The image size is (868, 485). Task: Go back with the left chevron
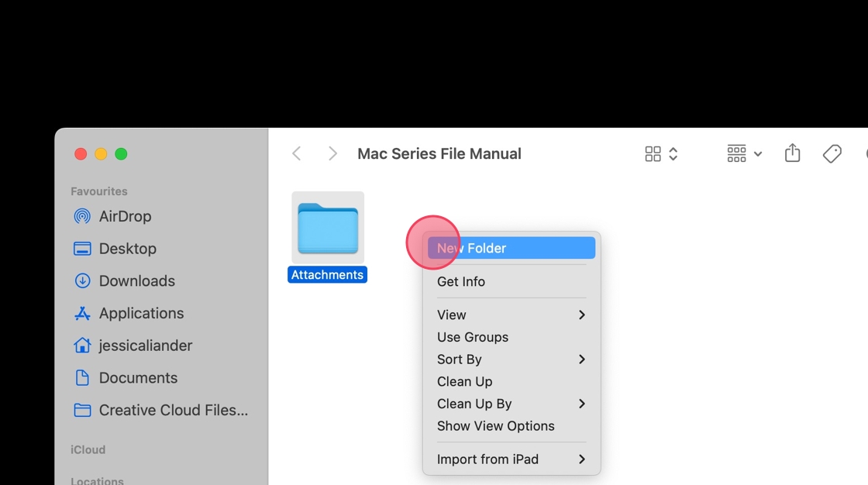[x=297, y=153]
